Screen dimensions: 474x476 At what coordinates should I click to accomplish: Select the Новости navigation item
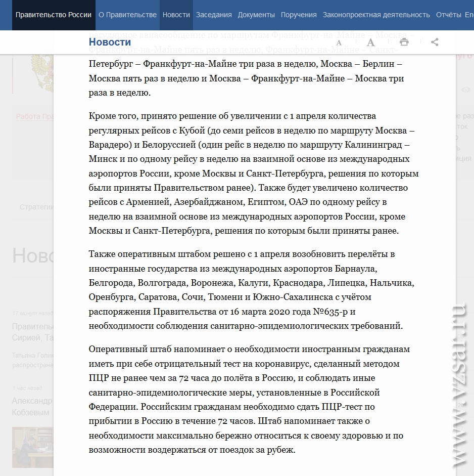[176, 15]
